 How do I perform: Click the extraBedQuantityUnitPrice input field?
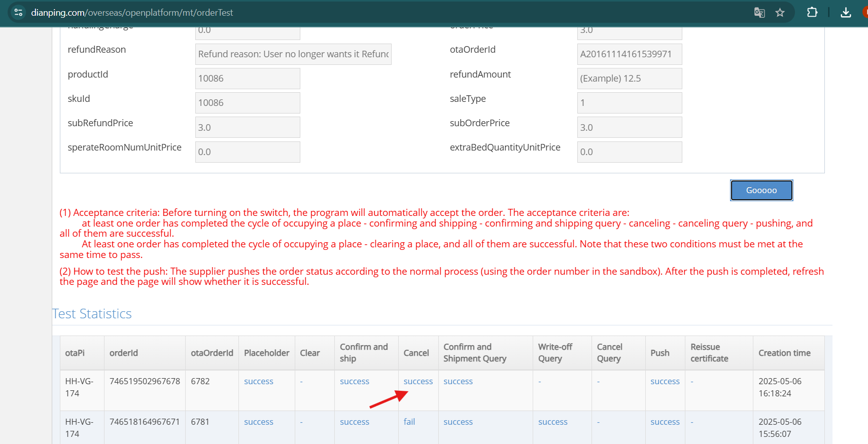[629, 152]
